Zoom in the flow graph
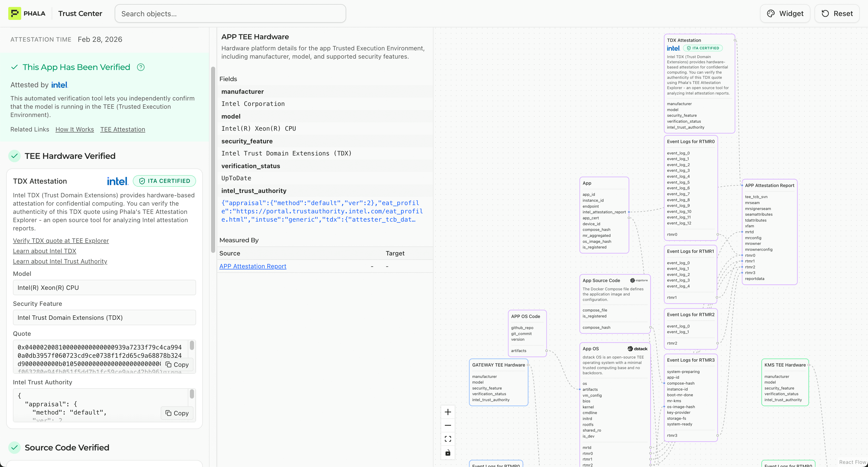868x467 pixels. (x=448, y=412)
